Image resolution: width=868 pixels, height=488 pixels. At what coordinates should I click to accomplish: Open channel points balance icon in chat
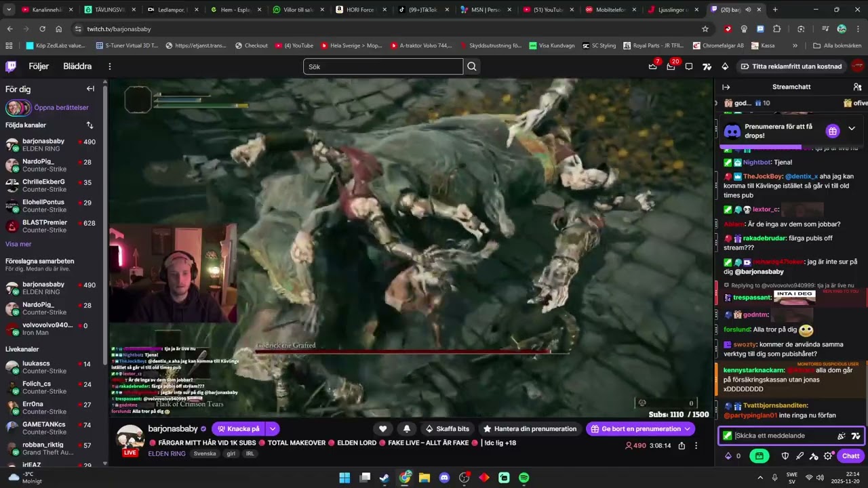click(732, 456)
